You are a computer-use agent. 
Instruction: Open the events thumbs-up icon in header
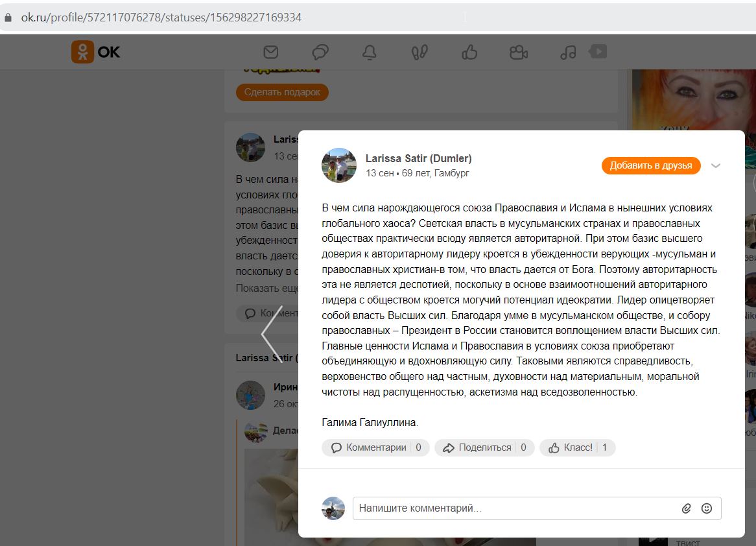pyautogui.click(x=469, y=52)
